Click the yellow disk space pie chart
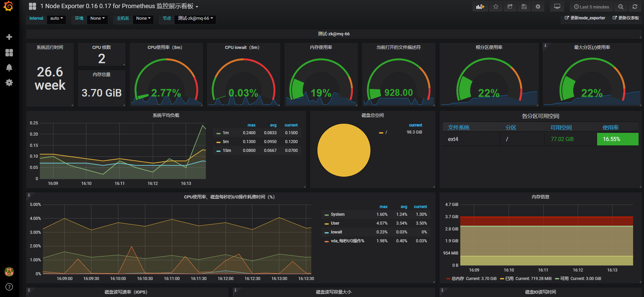The width and height of the screenshot is (644, 297). [344, 150]
